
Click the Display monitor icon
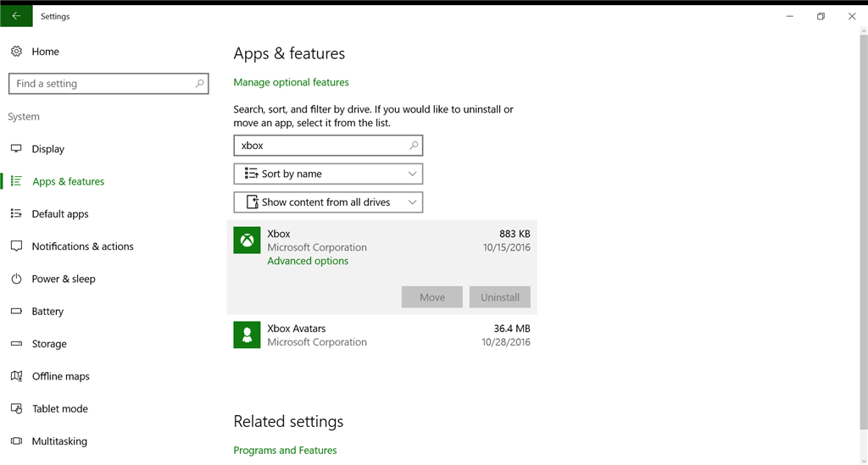click(17, 149)
